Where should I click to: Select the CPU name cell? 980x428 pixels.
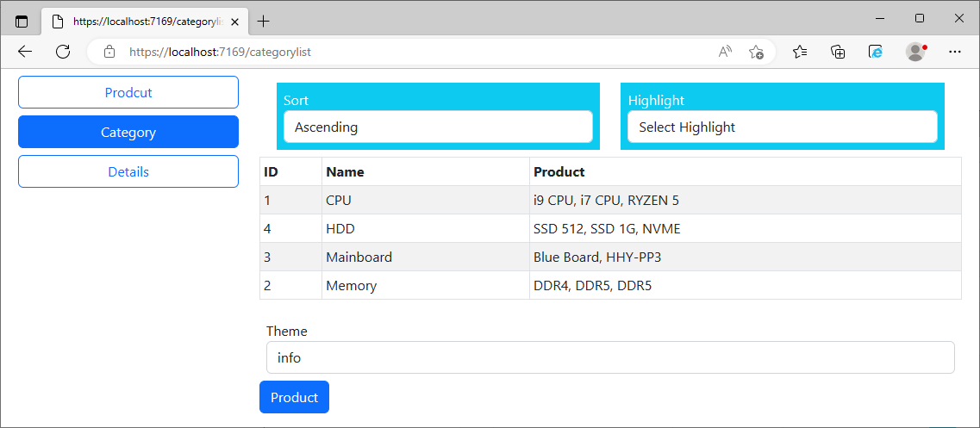pos(426,200)
